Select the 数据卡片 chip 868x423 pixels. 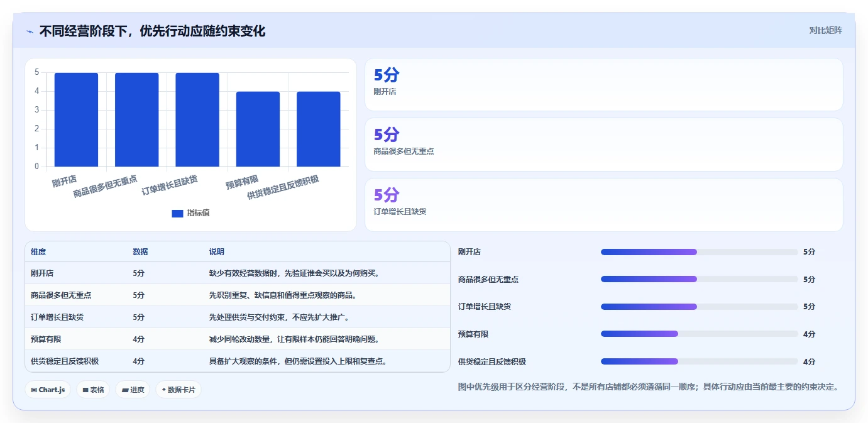click(x=179, y=390)
